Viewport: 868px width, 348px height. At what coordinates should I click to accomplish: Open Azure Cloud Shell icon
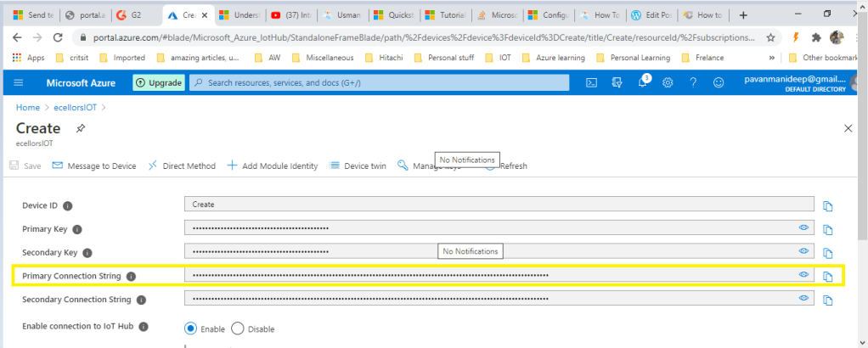(x=592, y=82)
